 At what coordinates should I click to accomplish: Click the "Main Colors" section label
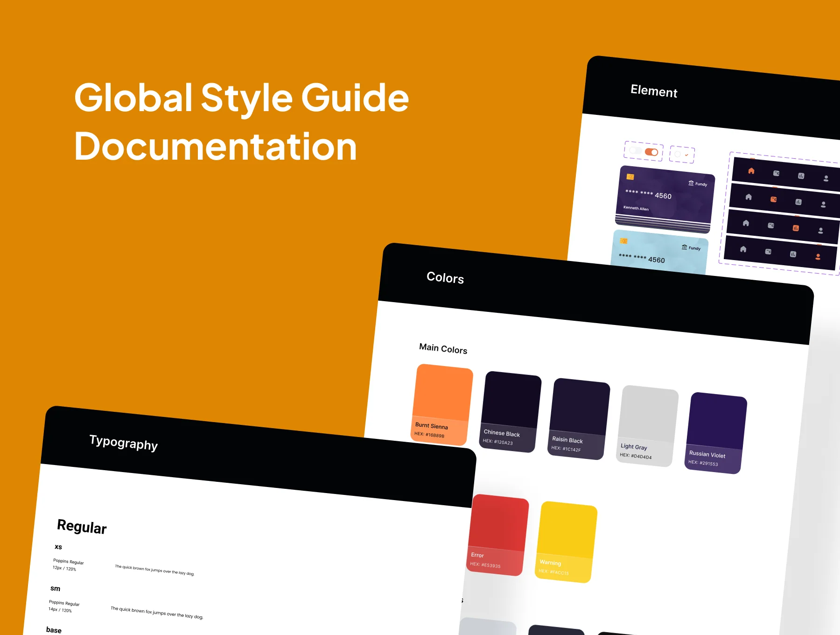click(443, 348)
